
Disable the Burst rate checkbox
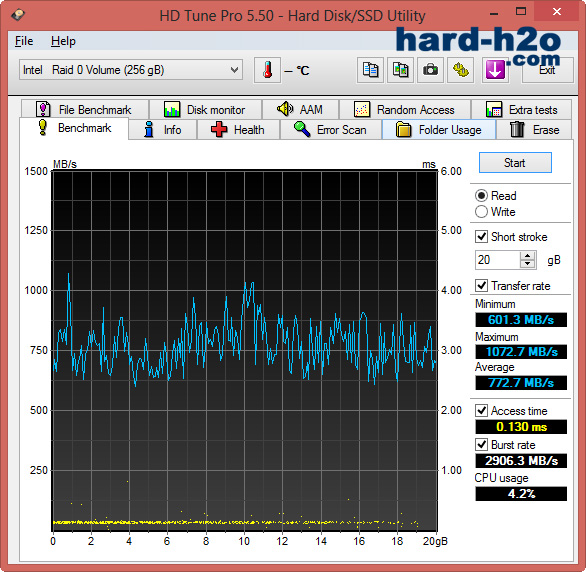tap(481, 445)
